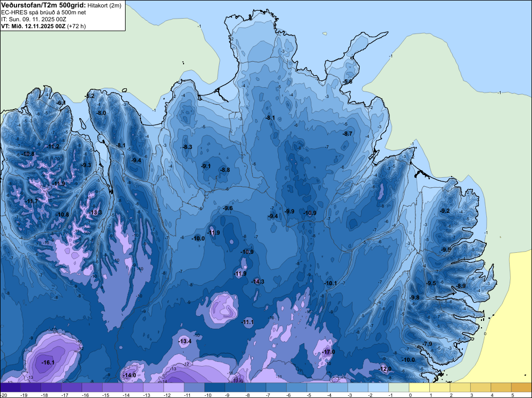Viewport: 532px width, 398px height.
Task: Click the -6.1 temperature value on the map
Action: pos(61,103)
